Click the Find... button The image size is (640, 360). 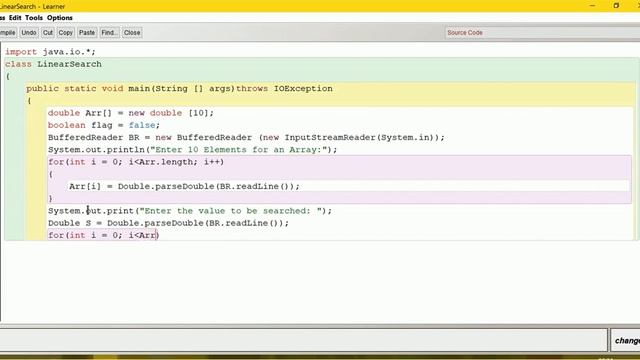[109, 33]
